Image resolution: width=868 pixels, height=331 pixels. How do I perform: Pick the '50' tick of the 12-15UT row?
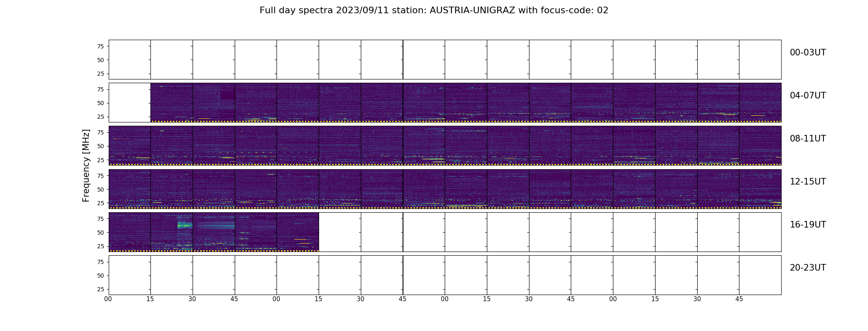click(100, 189)
